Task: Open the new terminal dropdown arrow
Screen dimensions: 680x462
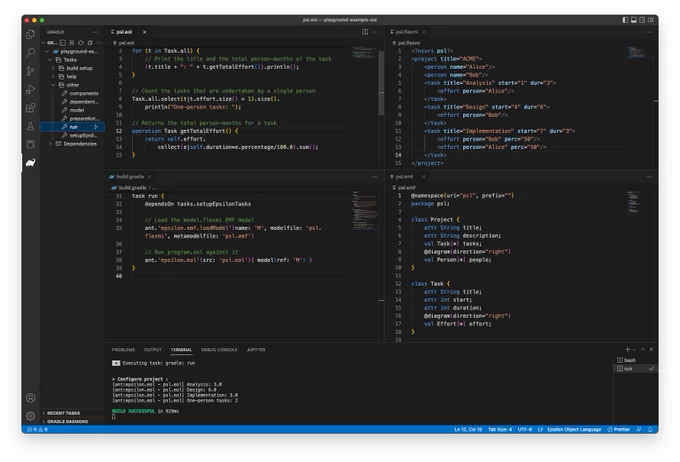Action: [634, 350]
